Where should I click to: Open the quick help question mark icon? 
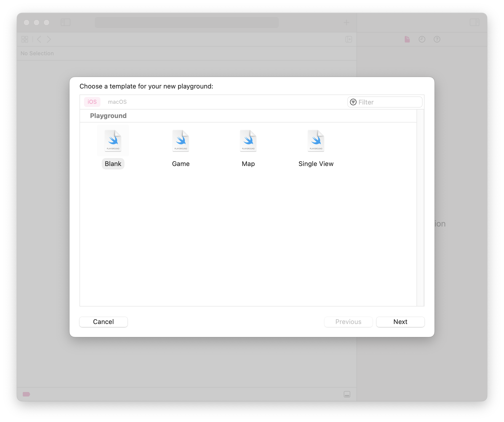coord(437,39)
